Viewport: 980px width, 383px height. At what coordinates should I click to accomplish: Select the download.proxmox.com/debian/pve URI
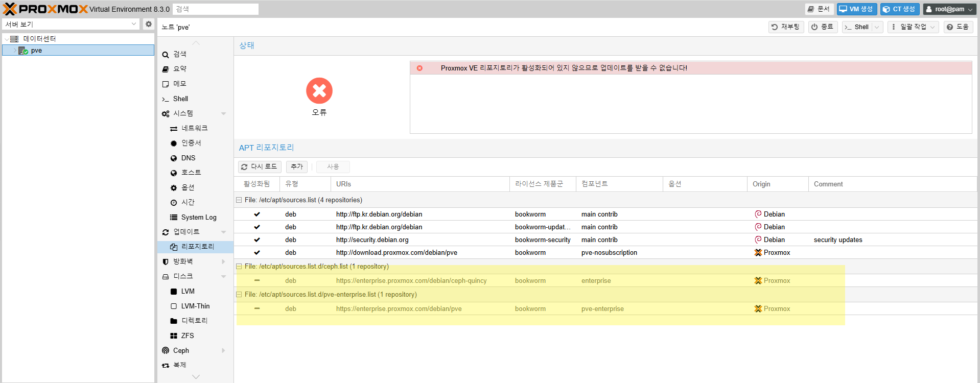pyautogui.click(x=396, y=253)
